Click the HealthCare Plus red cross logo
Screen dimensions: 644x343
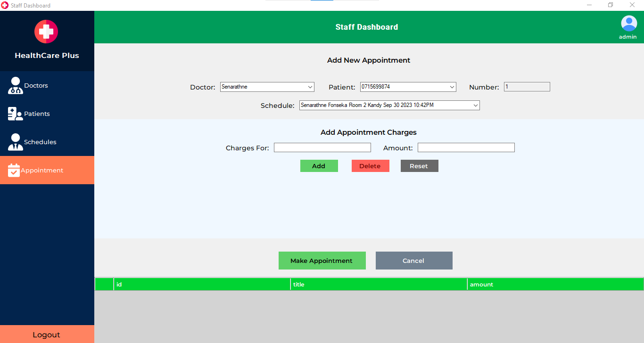[46, 32]
